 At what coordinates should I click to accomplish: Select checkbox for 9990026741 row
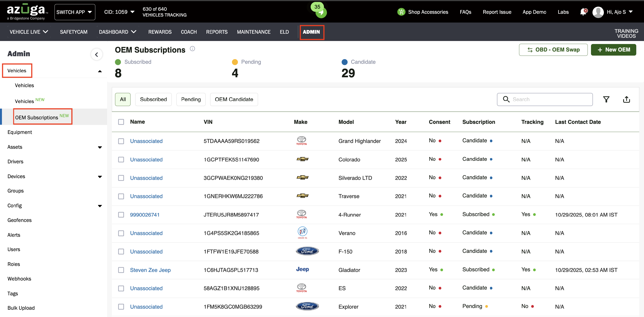click(121, 214)
